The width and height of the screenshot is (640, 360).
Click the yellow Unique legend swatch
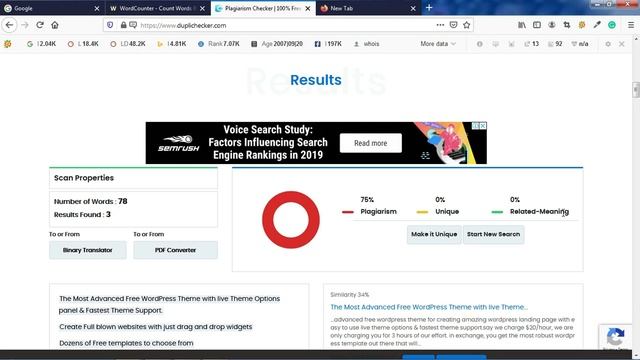click(422, 212)
